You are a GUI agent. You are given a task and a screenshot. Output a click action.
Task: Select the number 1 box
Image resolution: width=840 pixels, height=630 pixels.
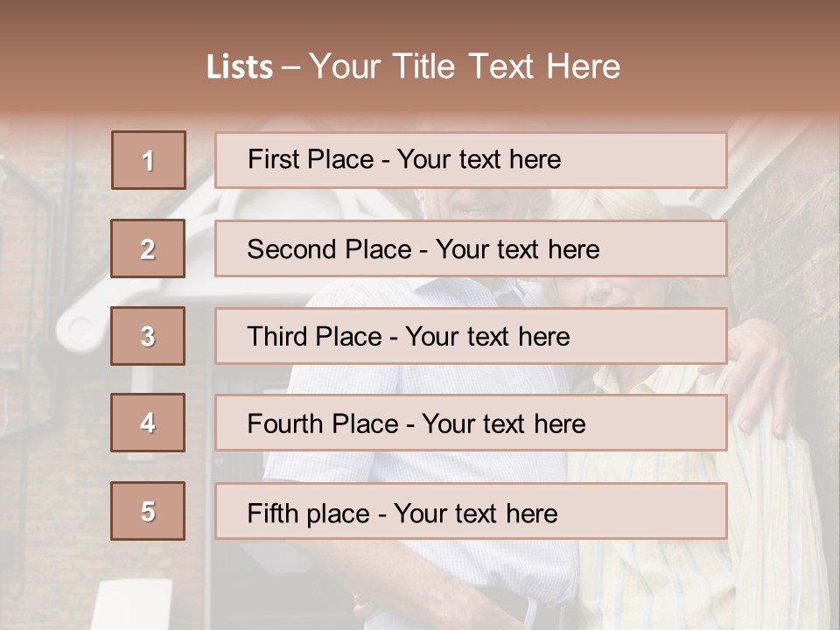coord(149,160)
